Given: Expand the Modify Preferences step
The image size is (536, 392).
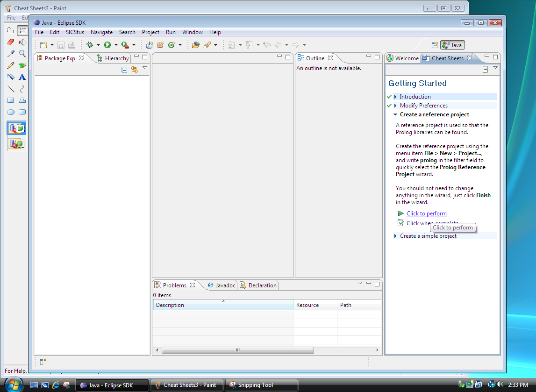Looking at the screenshot, I should point(395,106).
